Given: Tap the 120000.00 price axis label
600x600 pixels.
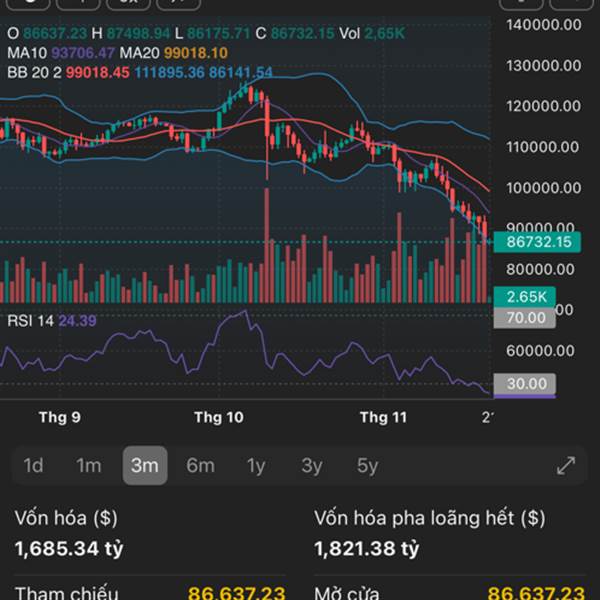Looking at the screenshot, I should (x=543, y=106).
